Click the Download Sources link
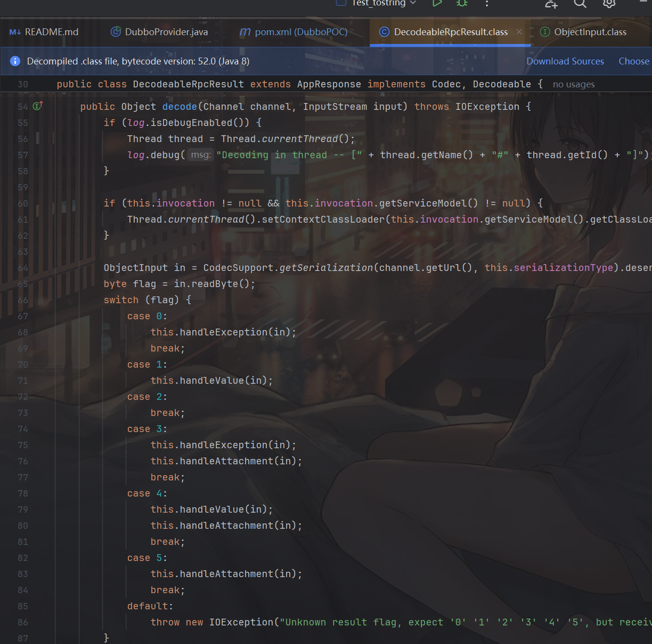The height and width of the screenshot is (644, 652). [x=565, y=62]
